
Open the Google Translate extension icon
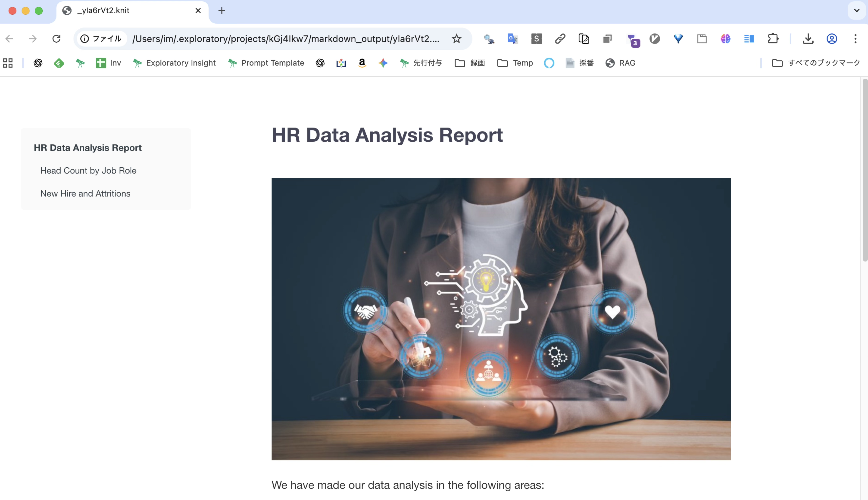pyautogui.click(x=513, y=38)
